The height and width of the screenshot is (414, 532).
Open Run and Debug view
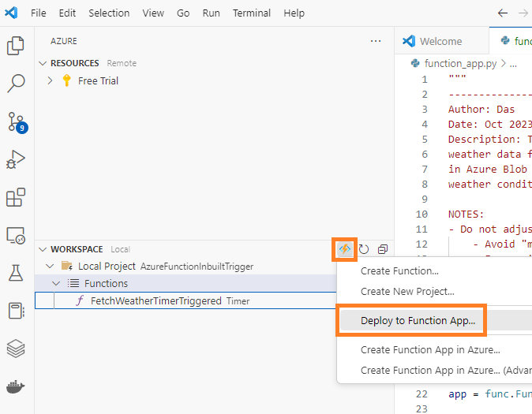click(x=16, y=159)
